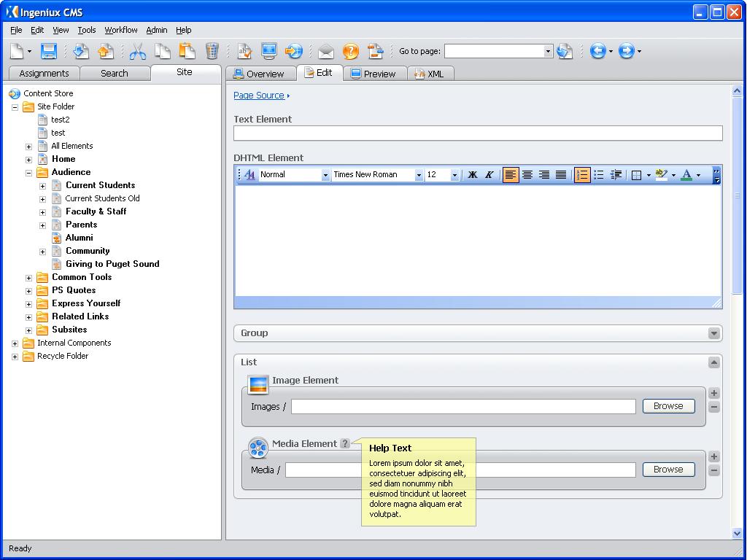Switch to the Assignments tab
747x560 pixels.
click(x=44, y=74)
